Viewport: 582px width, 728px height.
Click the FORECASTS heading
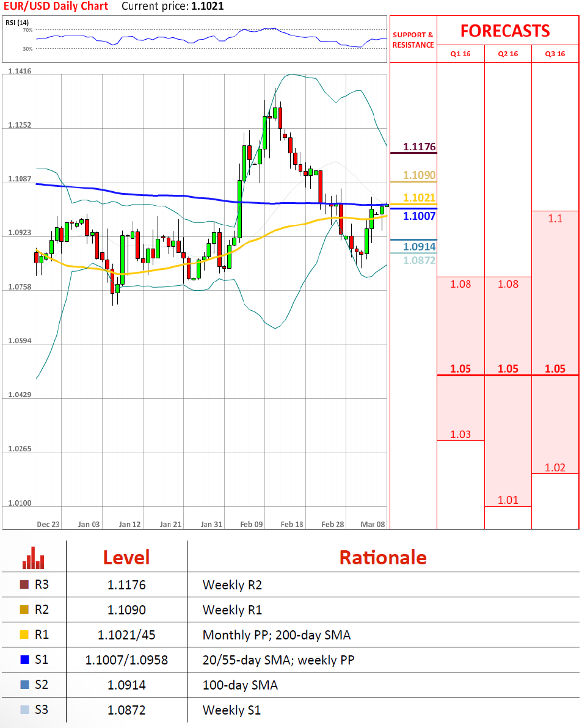[505, 31]
